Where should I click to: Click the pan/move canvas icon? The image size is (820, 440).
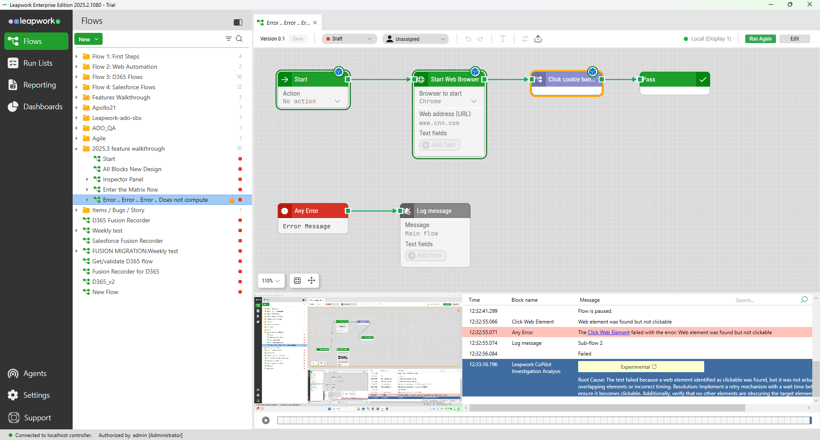click(x=312, y=281)
